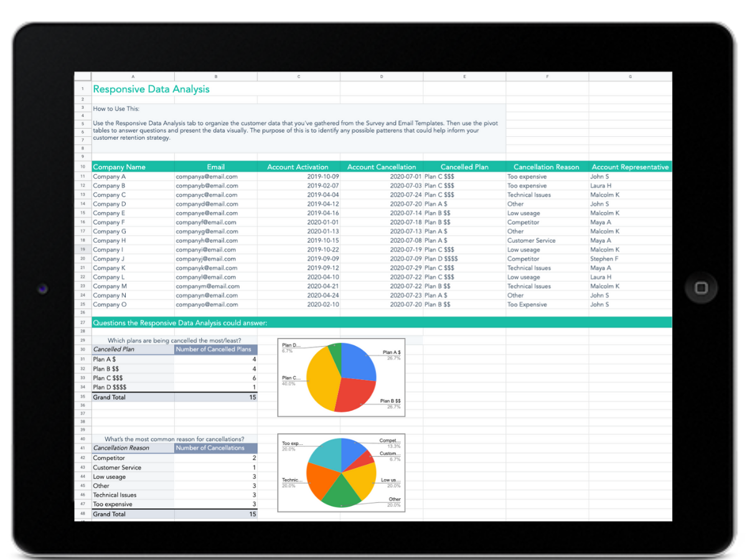This screenshot has height=560, width=747.
Task: Click the Account Representative header cell
Action: click(x=630, y=167)
